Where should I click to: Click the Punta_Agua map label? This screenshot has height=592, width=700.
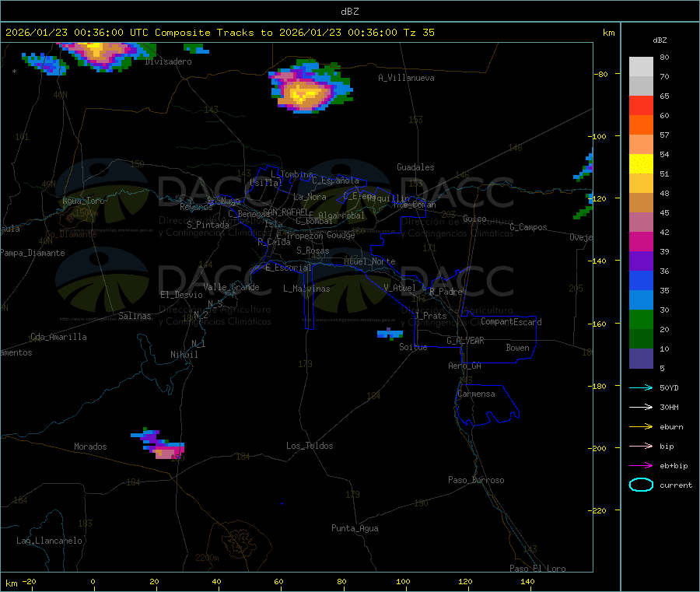point(355,528)
